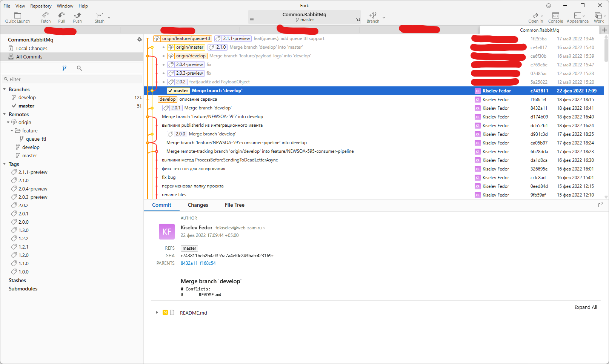Click the repository settings gear icon

[x=140, y=39]
